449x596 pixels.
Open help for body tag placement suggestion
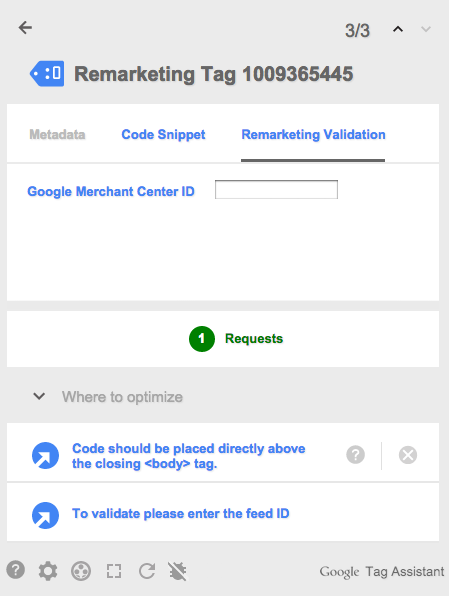pos(355,455)
